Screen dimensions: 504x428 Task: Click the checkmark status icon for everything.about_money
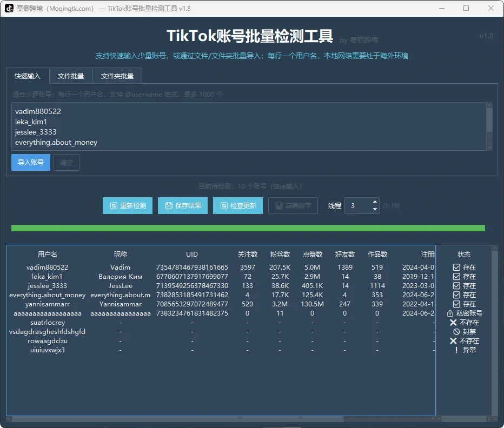point(456,295)
